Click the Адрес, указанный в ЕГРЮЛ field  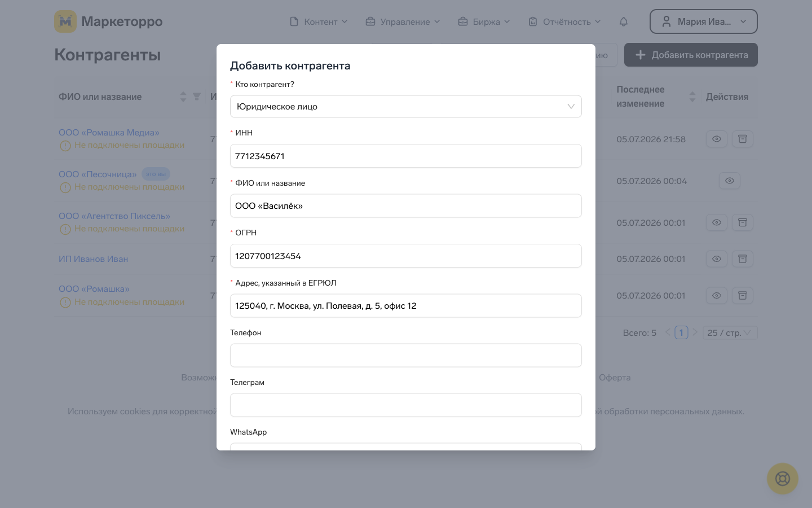[406, 306]
